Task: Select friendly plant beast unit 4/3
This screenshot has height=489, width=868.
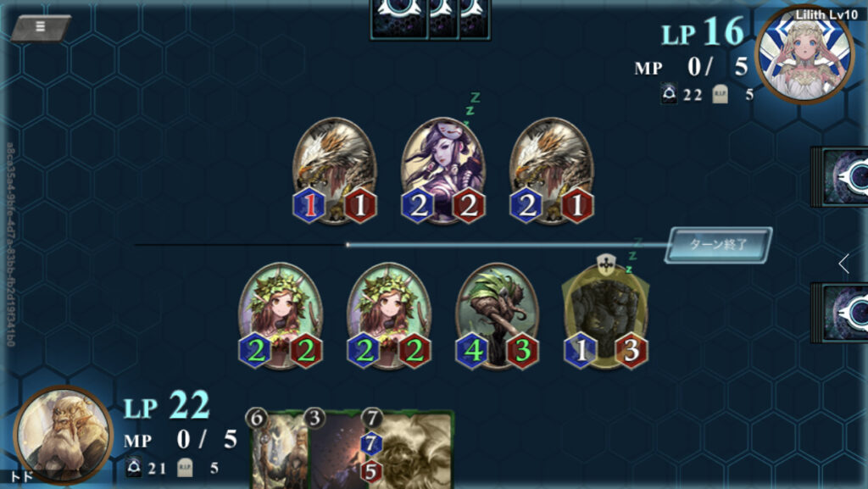Action: click(x=497, y=316)
